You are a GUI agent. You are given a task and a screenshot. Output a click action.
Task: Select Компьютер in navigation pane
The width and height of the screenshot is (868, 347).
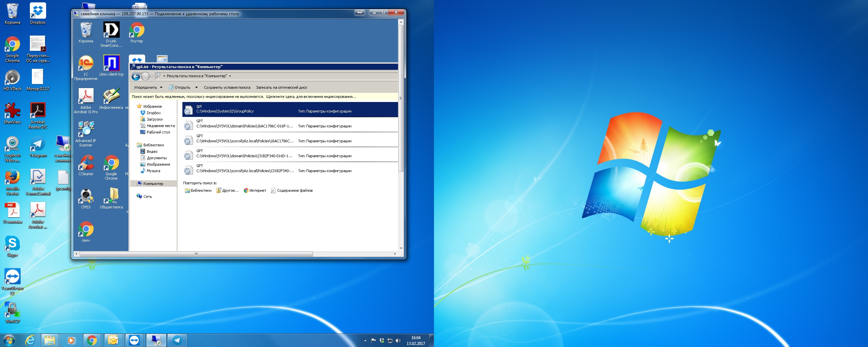(153, 184)
